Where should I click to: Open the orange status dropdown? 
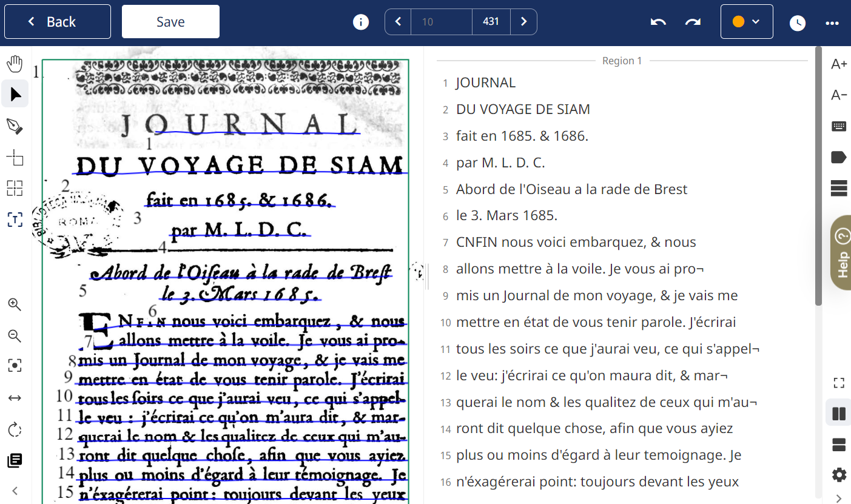[746, 22]
